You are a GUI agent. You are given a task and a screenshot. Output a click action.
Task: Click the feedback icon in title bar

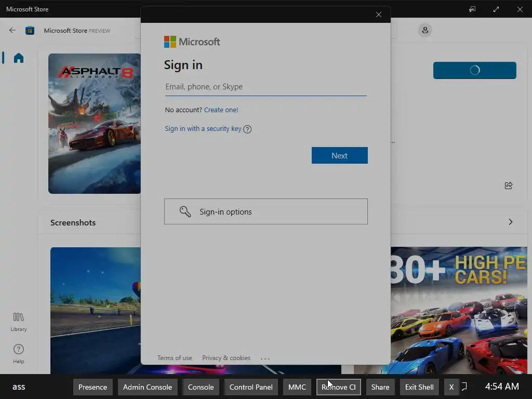472,9
